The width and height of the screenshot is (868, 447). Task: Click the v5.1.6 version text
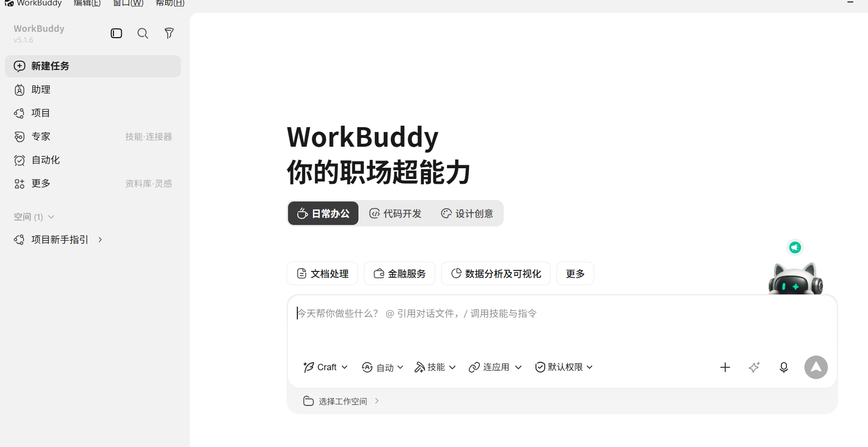coord(23,40)
